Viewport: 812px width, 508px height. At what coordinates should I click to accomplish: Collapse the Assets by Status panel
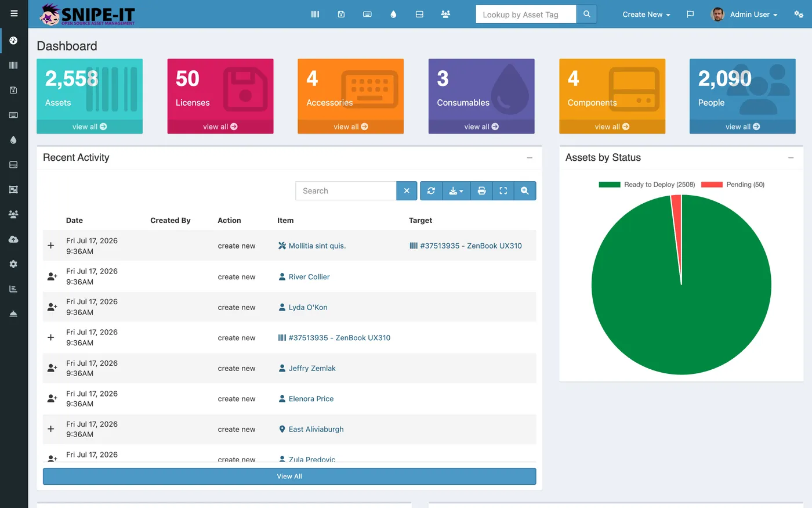[791, 158]
